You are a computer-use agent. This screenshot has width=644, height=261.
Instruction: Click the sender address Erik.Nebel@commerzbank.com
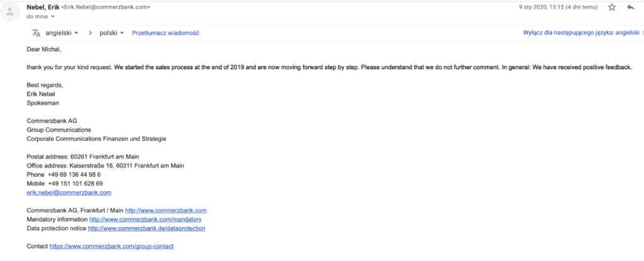tap(105, 8)
